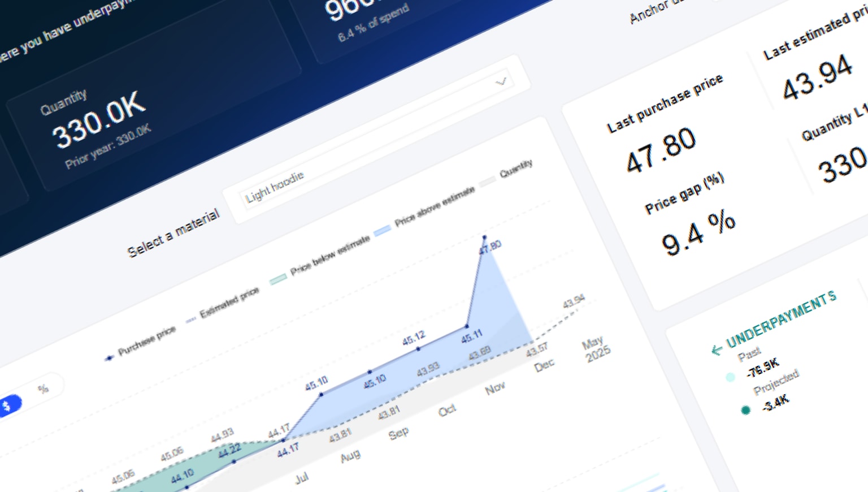
Task: Switch chart to percent (%) view
Action: [x=43, y=389]
